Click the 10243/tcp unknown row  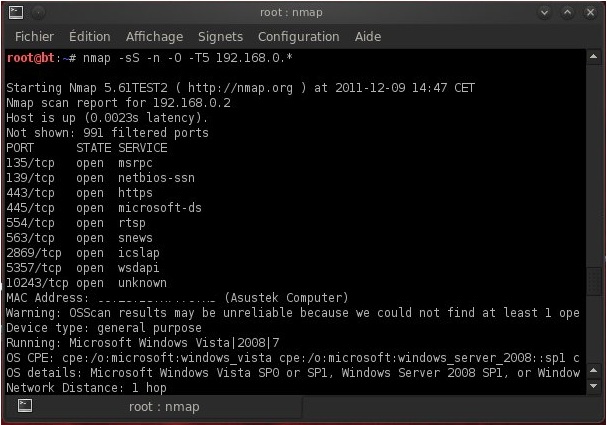[x=86, y=283]
